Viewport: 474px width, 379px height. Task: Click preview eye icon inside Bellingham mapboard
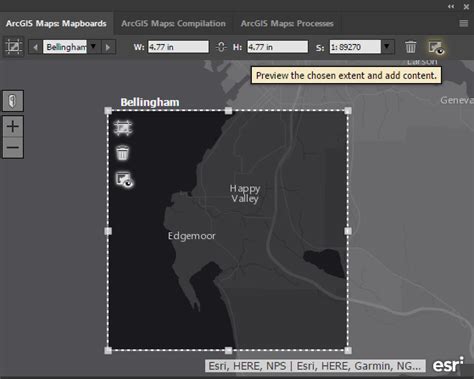(124, 180)
